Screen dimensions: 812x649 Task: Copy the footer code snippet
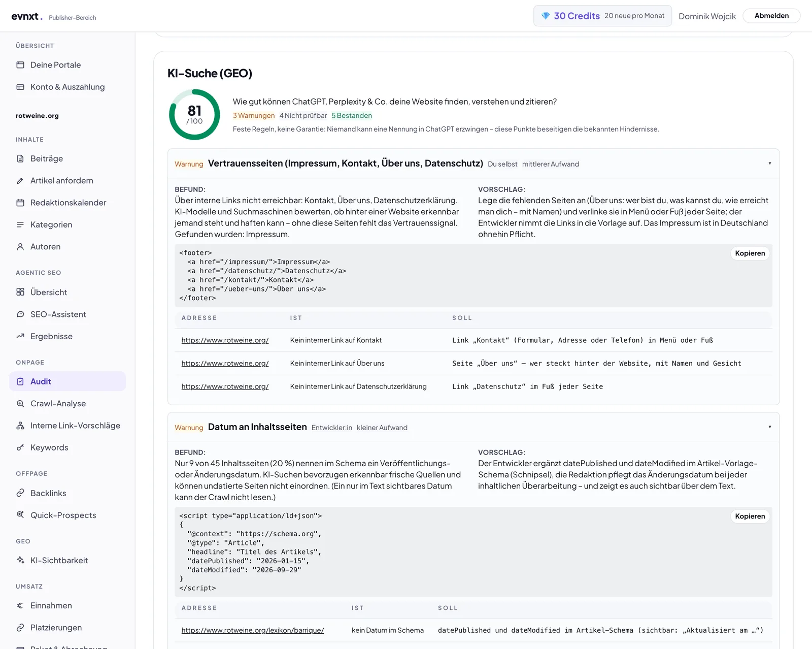click(x=750, y=253)
